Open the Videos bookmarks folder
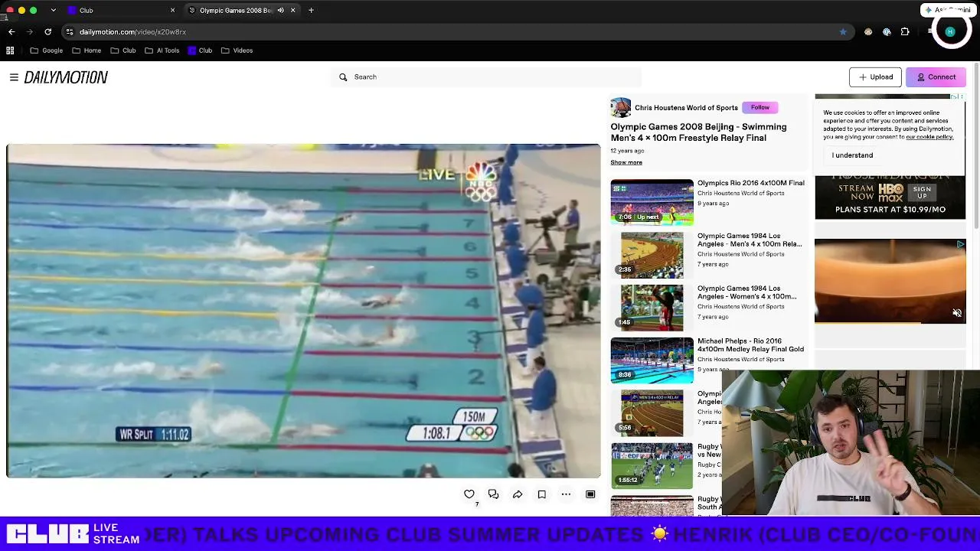The image size is (980, 551). 237,51
